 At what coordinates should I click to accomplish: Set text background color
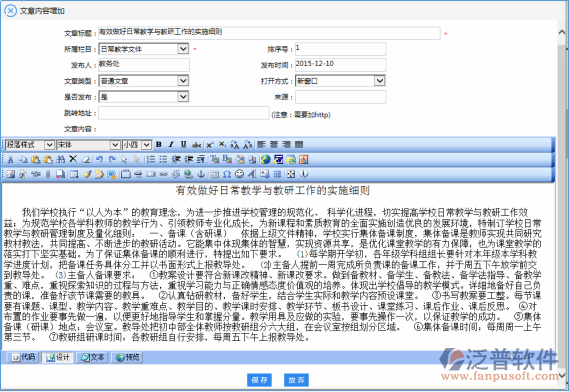(x=227, y=159)
